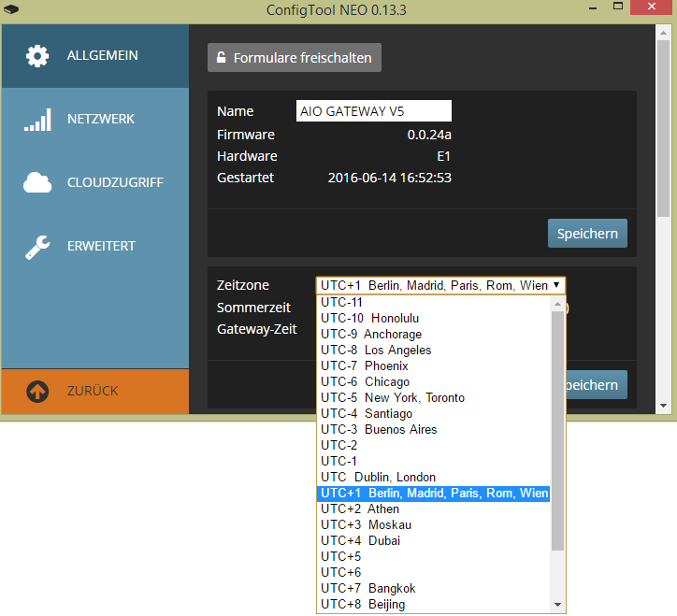
Task: Switch to the Erweitert section
Action: pyautogui.click(x=101, y=247)
